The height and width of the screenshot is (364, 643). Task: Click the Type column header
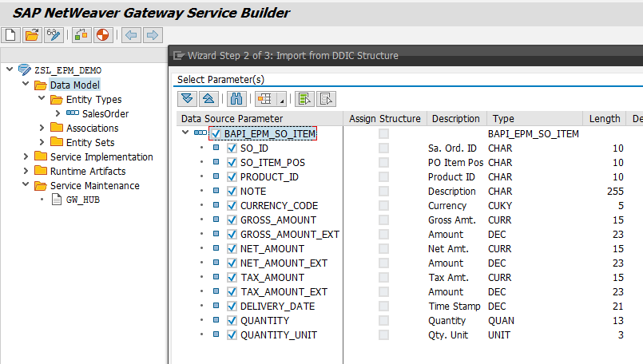coord(534,118)
